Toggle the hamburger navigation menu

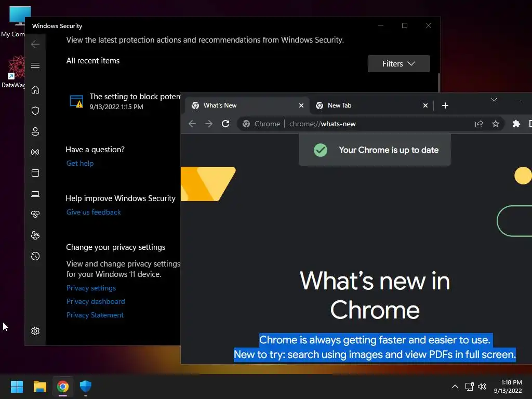(x=35, y=65)
